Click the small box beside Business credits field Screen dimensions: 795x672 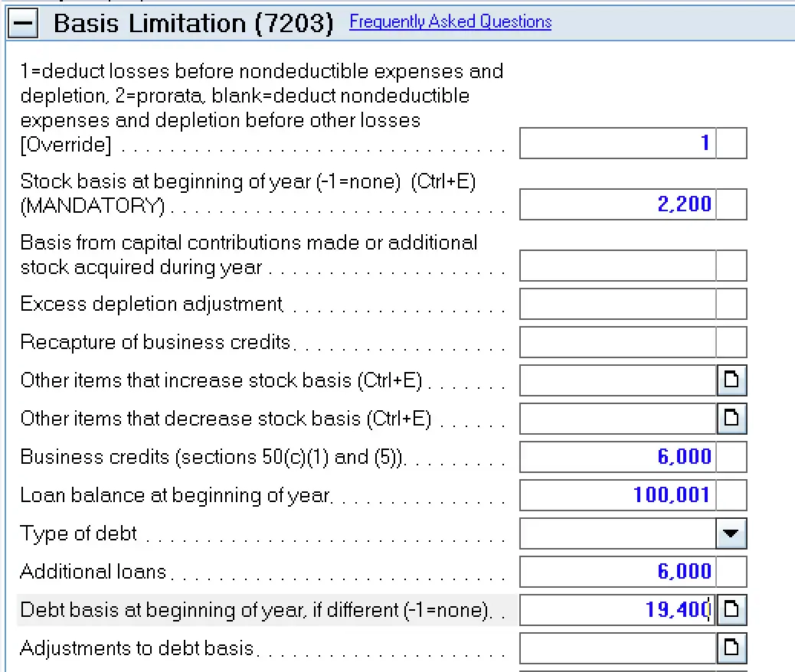coord(731,457)
